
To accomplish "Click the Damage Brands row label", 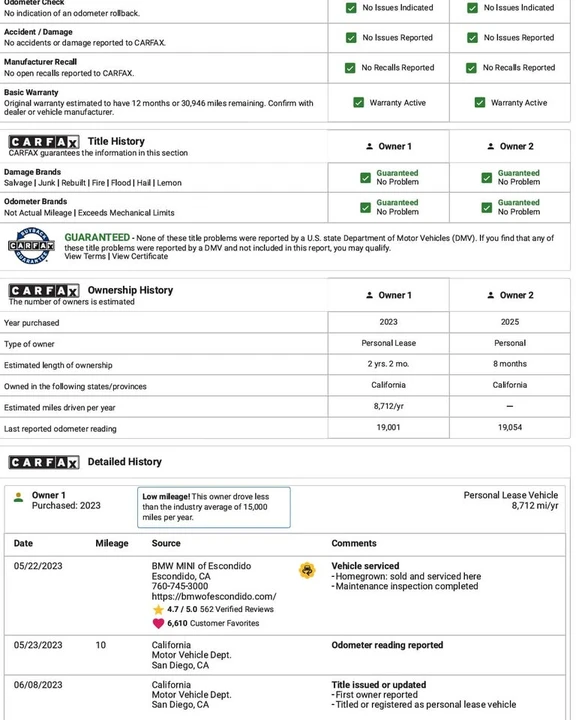I will 32,172.
